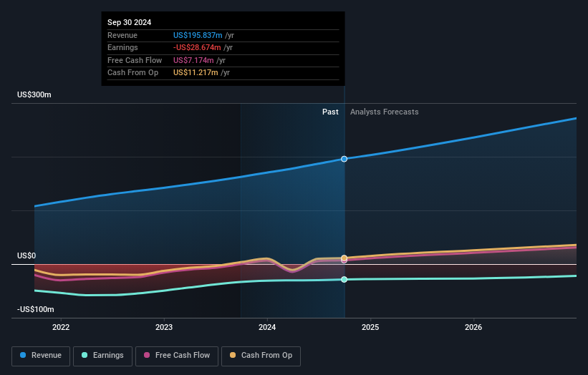Click the US$7.174m free cash flow value
Image resolution: width=588 pixels, height=375 pixels.
[193, 60]
